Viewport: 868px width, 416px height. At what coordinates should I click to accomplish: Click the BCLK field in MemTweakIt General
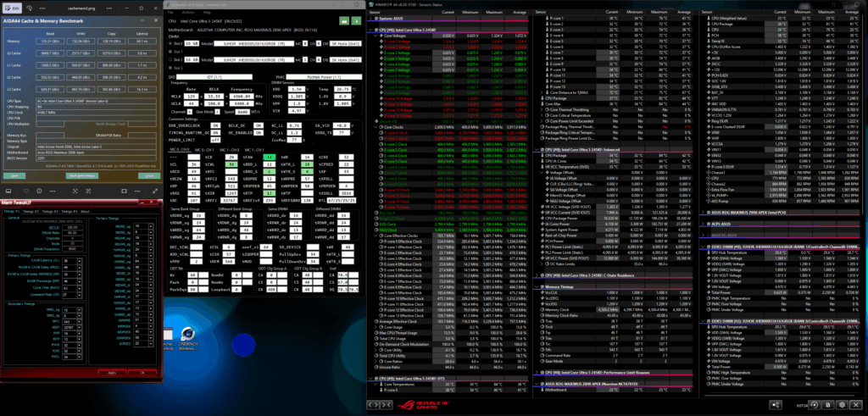pyautogui.click(x=73, y=227)
